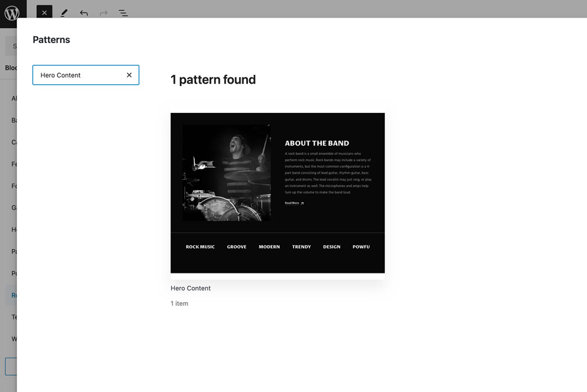
Task: Click the Powfu label in preview
Action: [x=361, y=247]
